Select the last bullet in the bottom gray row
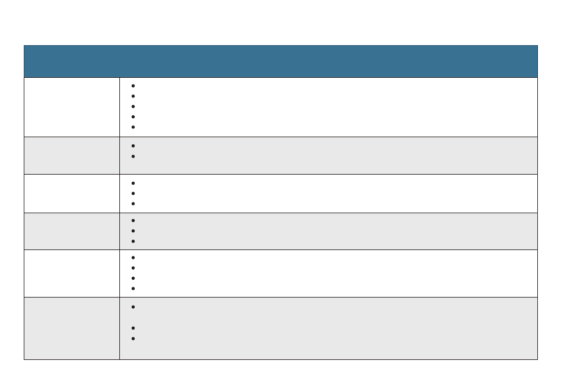Image resolution: width=564 pixels, height=392 pixels. coord(133,339)
